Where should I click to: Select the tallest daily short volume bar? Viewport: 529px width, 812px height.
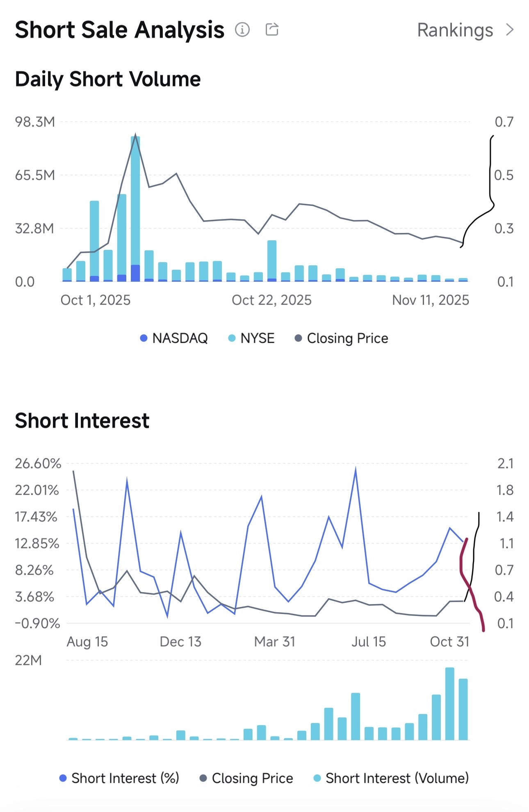point(135,209)
